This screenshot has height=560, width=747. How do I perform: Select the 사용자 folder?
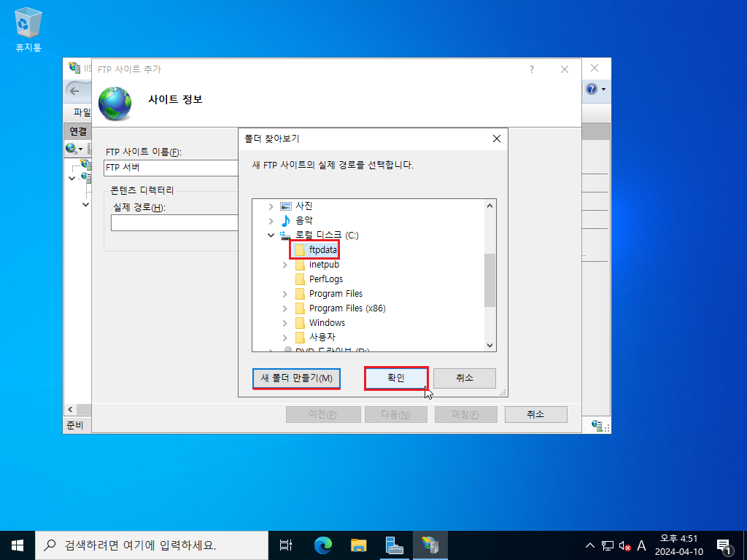click(315, 337)
